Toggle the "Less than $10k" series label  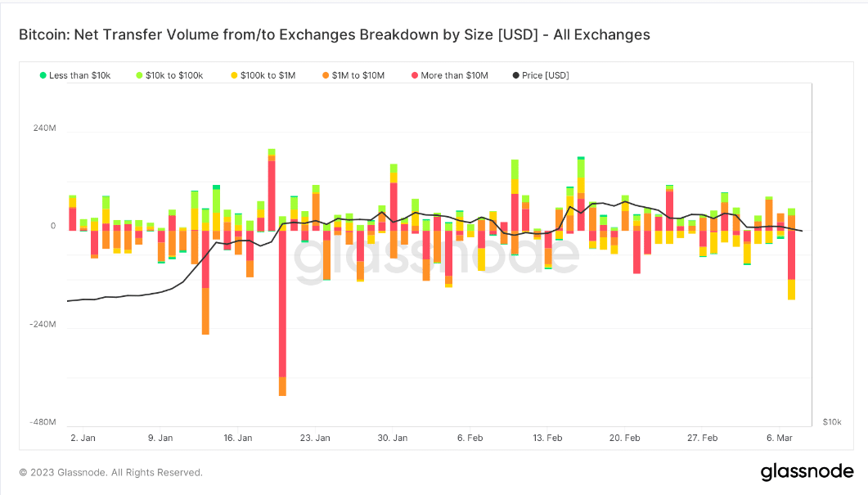coord(79,75)
